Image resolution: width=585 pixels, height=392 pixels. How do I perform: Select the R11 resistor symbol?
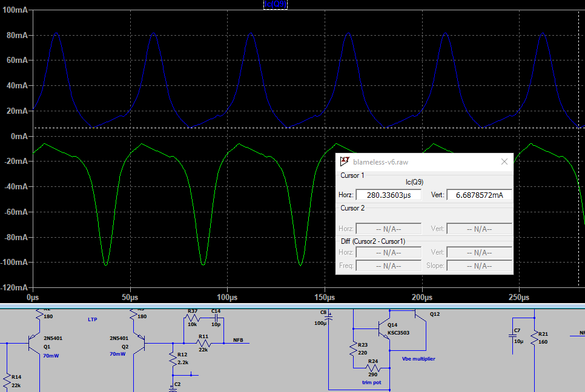point(203,343)
